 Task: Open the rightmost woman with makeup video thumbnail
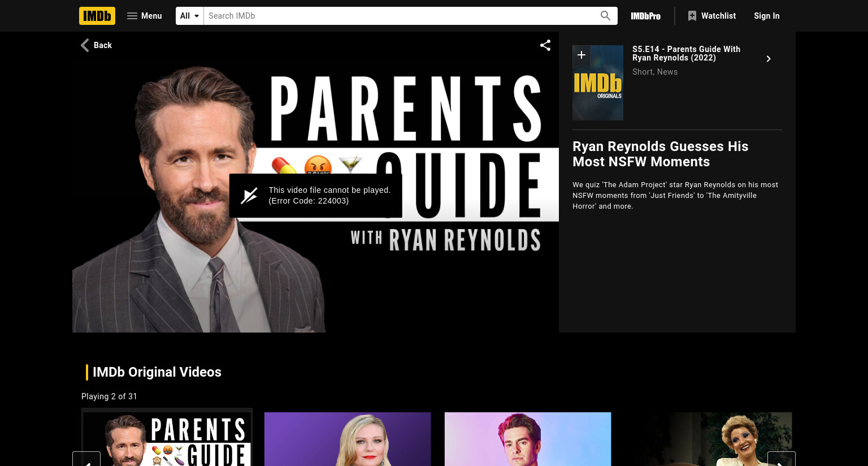(709, 439)
